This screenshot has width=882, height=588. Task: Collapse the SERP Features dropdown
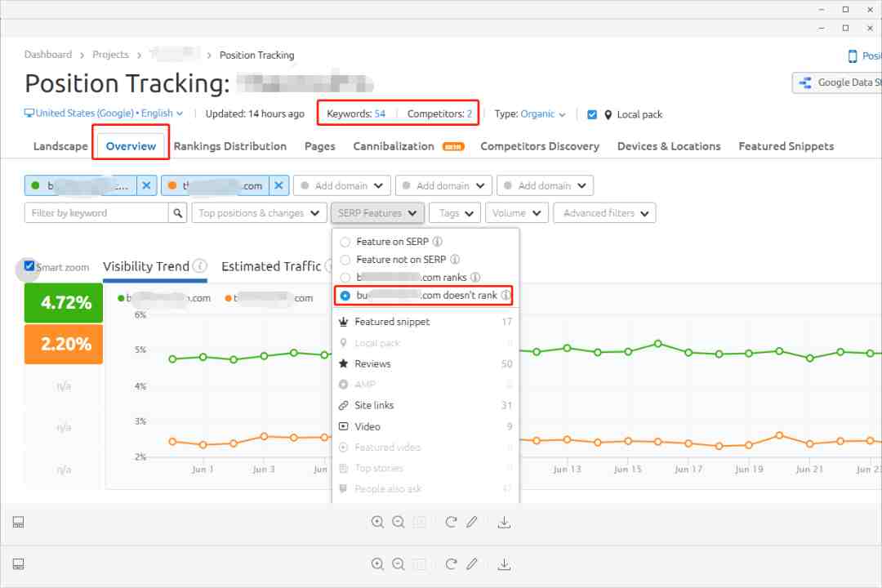click(x=377, y=213)
